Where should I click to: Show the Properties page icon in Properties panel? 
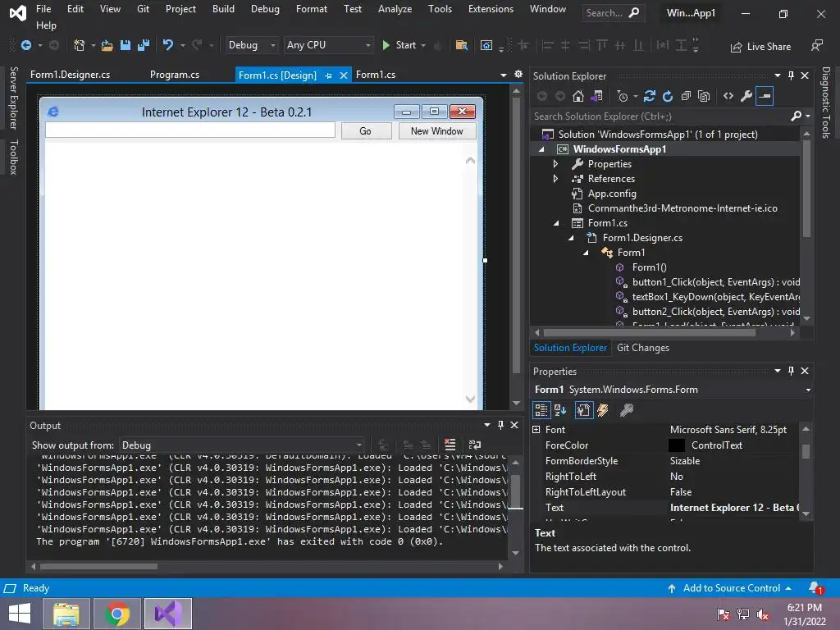(583, 410)
